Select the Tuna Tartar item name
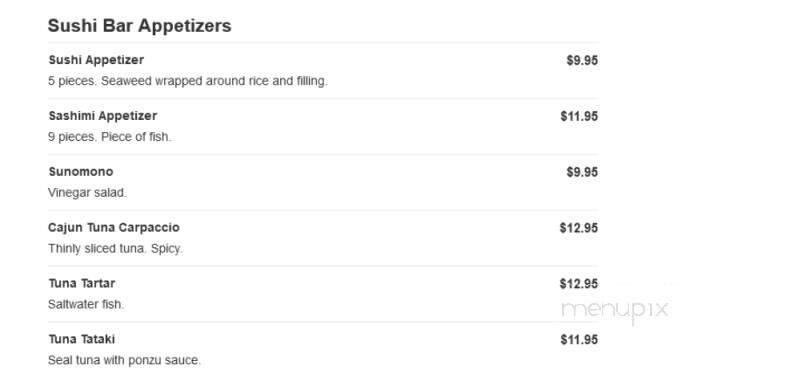Screen dimensions: 794x392 pyautogui.click(x=82, y=283)
